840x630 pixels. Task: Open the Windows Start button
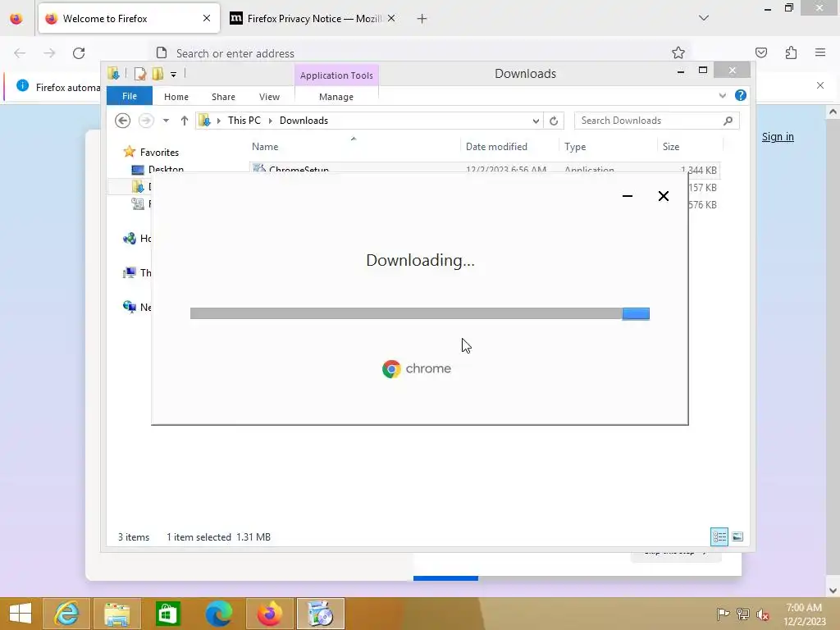[21, 614]
